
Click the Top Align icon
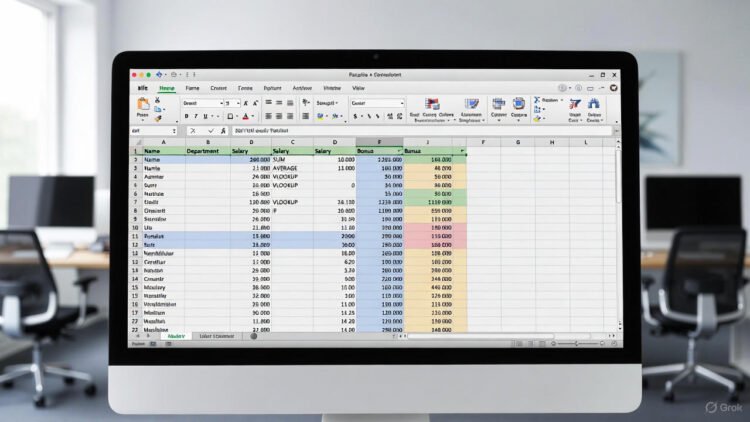coord(269,102)
